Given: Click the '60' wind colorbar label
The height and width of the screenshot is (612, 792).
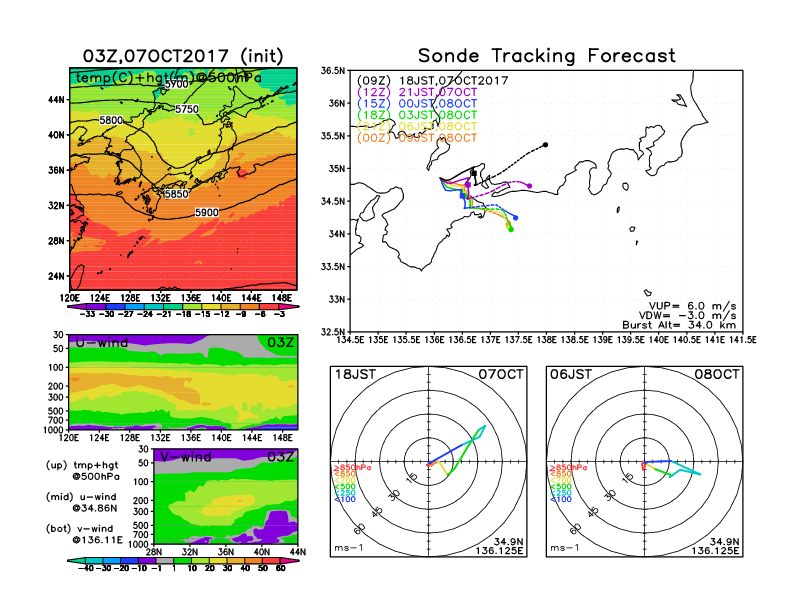Looking at the screenshot, I should (281, 569).
